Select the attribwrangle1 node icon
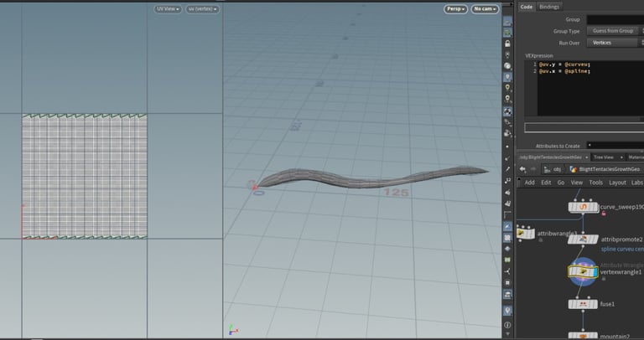The width and height of the screenshot is (644, 340). coord(525,234)
